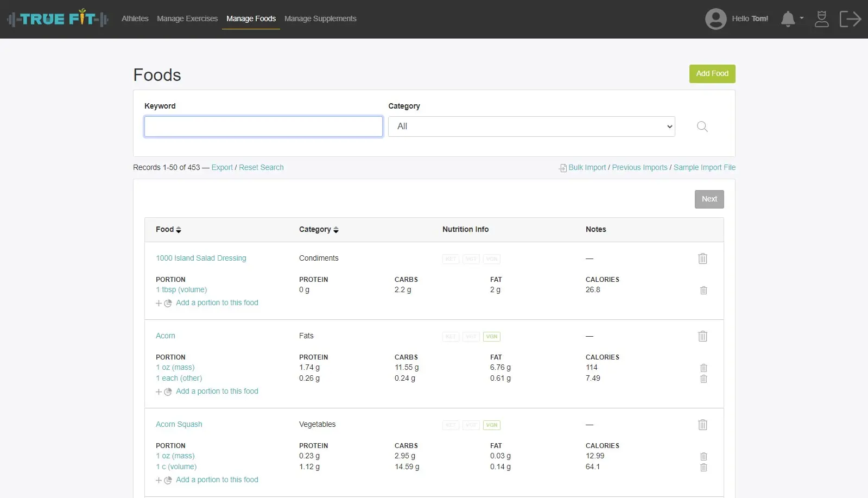This screenshot has width=868, height=498.
Task: Add a portion to 1000 Island Salad Dressing
Action: [x=217, y=303]
